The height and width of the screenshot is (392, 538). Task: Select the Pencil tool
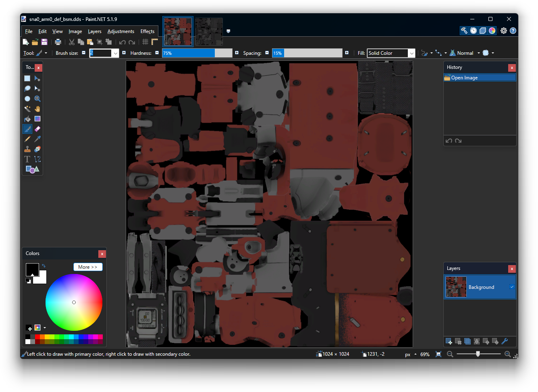click(27, 139)
